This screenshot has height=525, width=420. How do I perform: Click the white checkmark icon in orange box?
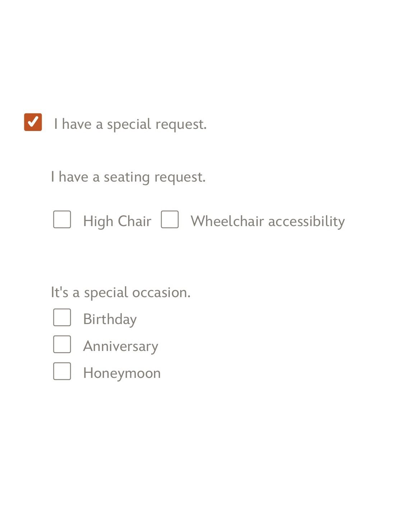pos(33,122)
